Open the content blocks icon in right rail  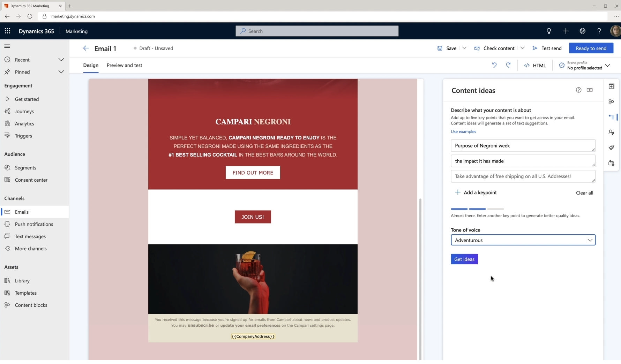click(x=611, y=102)
